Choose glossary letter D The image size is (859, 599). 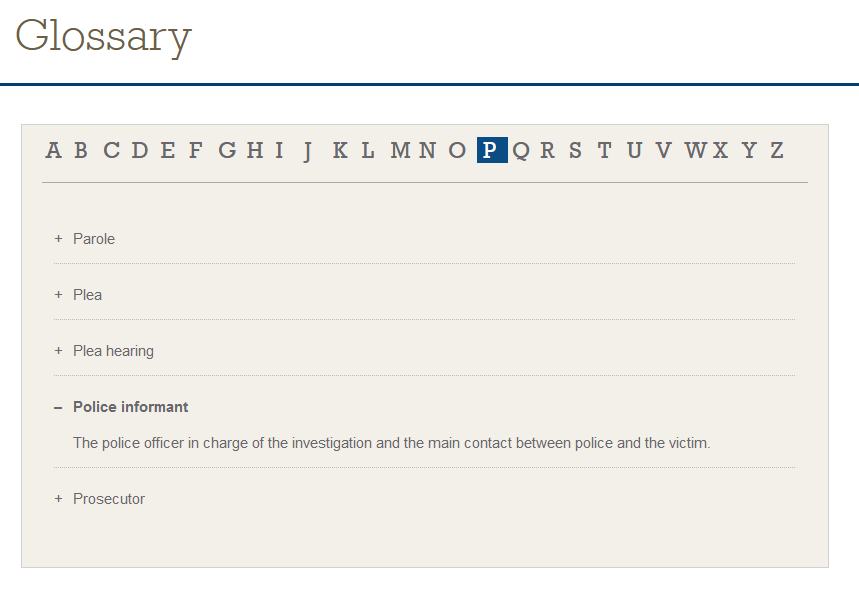[x=140, y=150]
